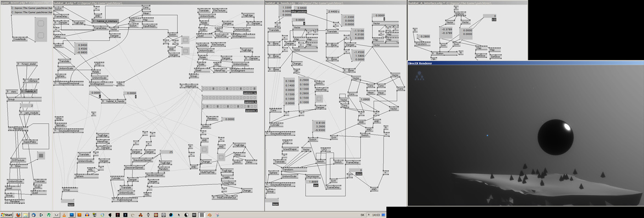Viewport: 644px width, 218px height.
Task: Click the black sphere in the renderer
Action: pos(555,136)
